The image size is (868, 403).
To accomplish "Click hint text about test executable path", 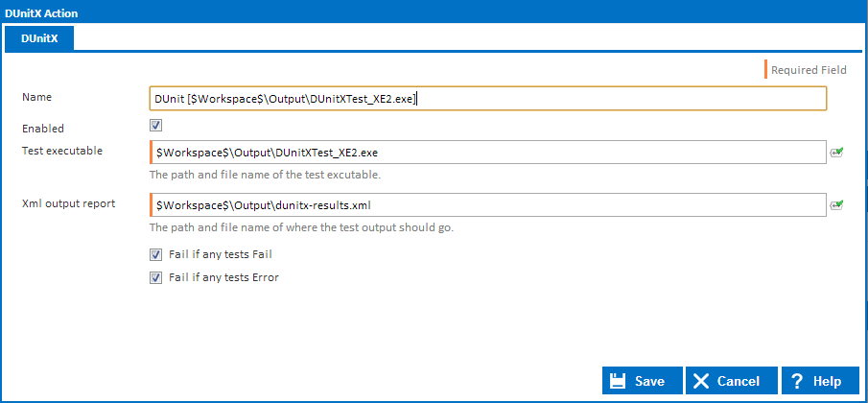I will [265, 175].
